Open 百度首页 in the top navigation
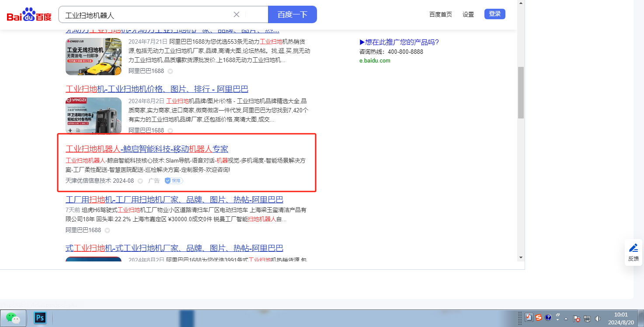Viewport: 644px width, 327px height. point(440,14)
